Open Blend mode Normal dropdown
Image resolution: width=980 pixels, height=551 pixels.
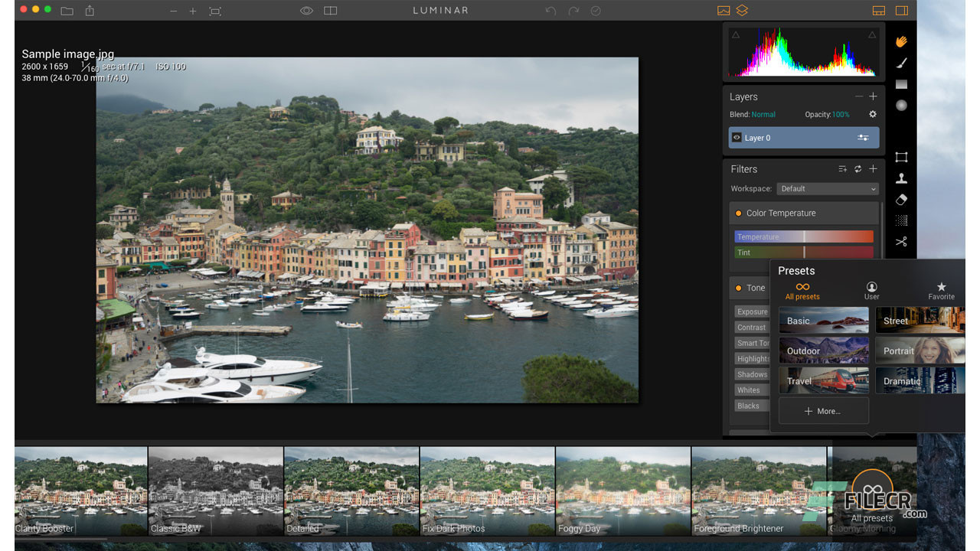pos(763,115)
